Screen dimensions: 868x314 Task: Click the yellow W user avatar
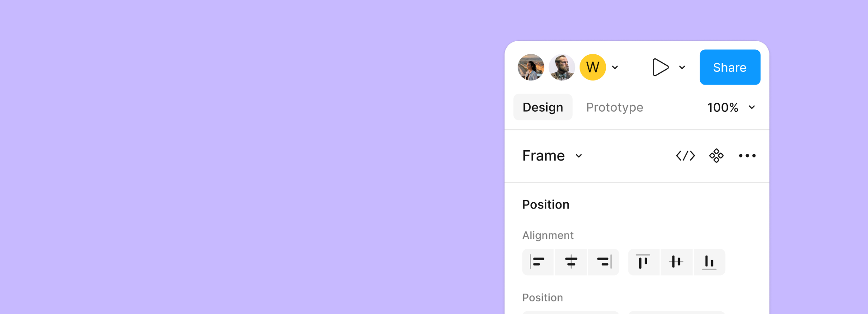tap(593, 67)
